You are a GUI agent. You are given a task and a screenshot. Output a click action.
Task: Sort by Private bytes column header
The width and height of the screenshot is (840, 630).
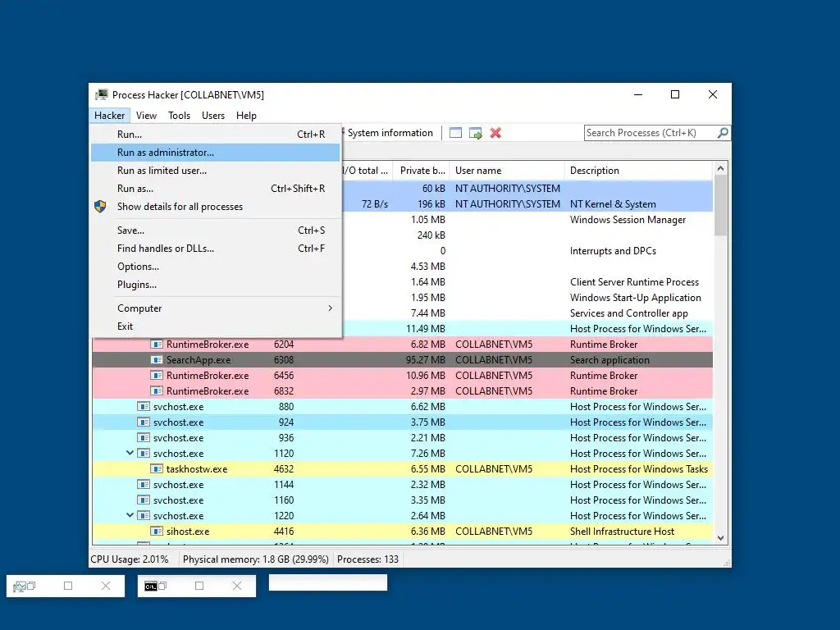421,171
